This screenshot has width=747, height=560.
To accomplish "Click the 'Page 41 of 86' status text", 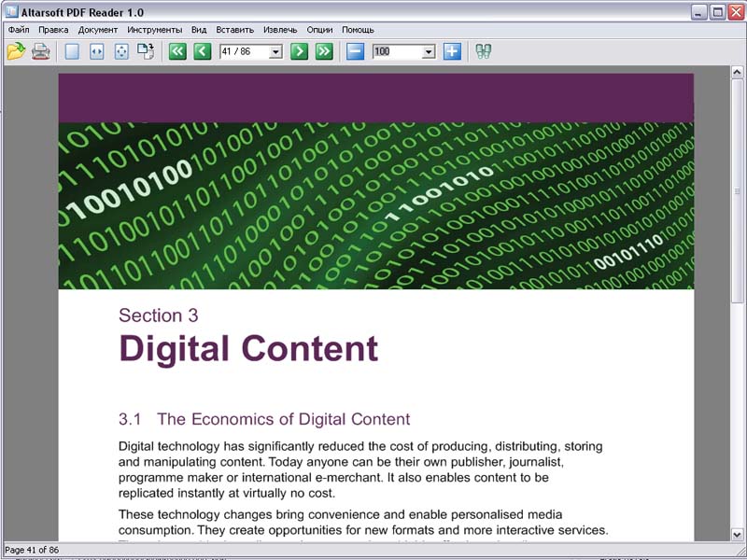I will [x=32, y=550].
